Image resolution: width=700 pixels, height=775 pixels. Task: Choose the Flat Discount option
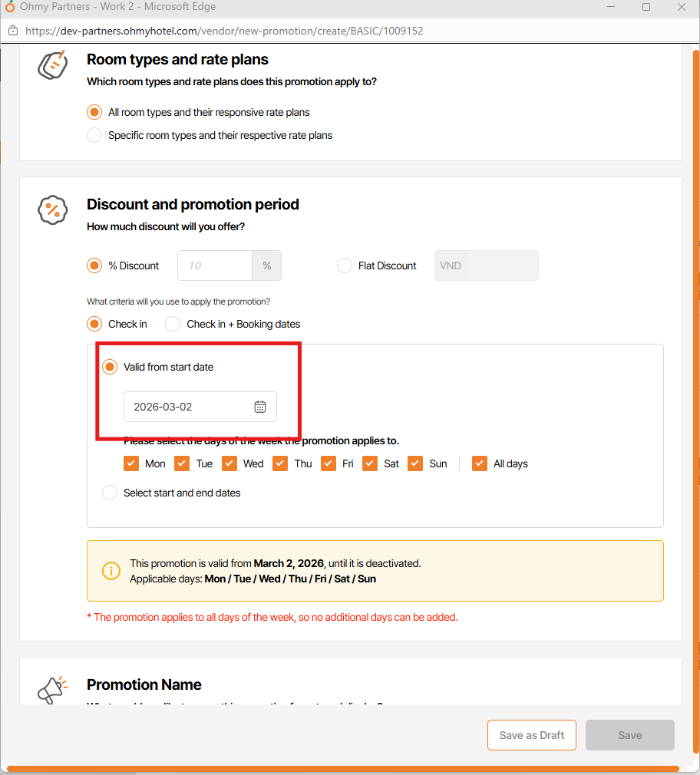click(345, 265)
